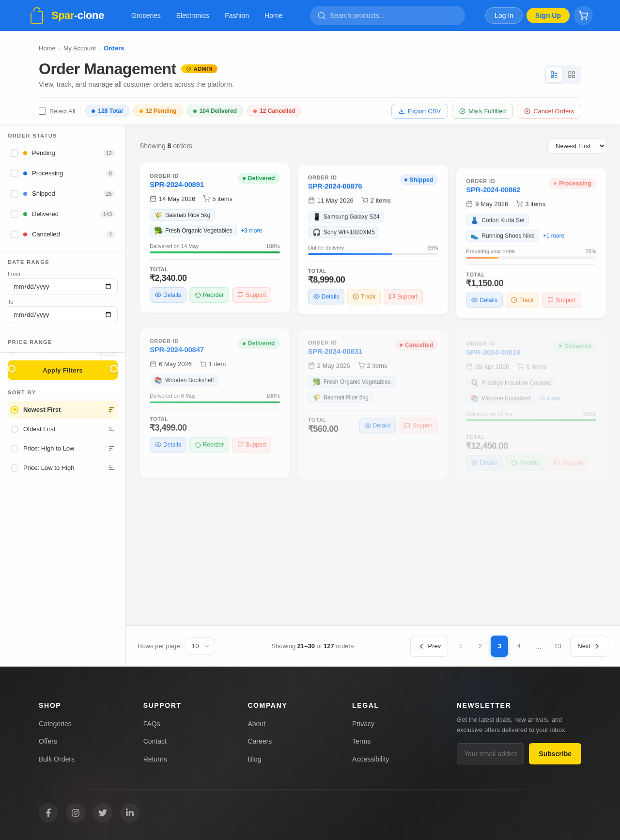Image resolution: width=620 pixels, height=840 pixels.
Task: Click Sony WH-1000XM5 chip in order 00876
Action: 343,232
